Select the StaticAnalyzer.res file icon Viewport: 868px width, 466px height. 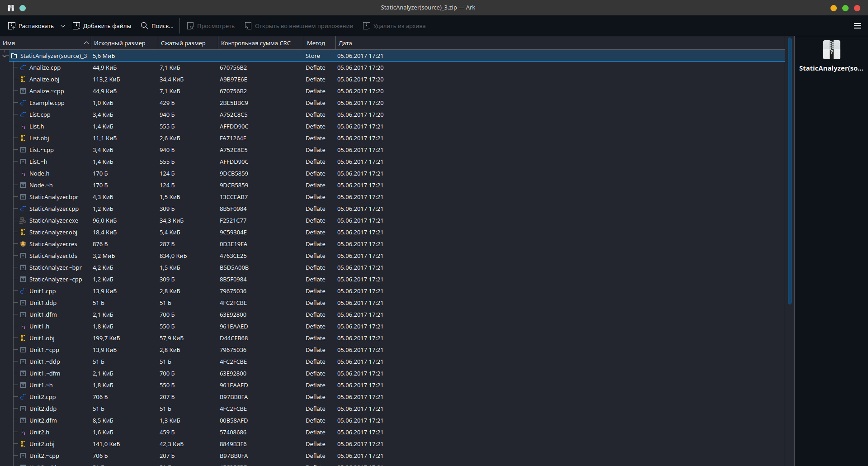pos(23,244)
